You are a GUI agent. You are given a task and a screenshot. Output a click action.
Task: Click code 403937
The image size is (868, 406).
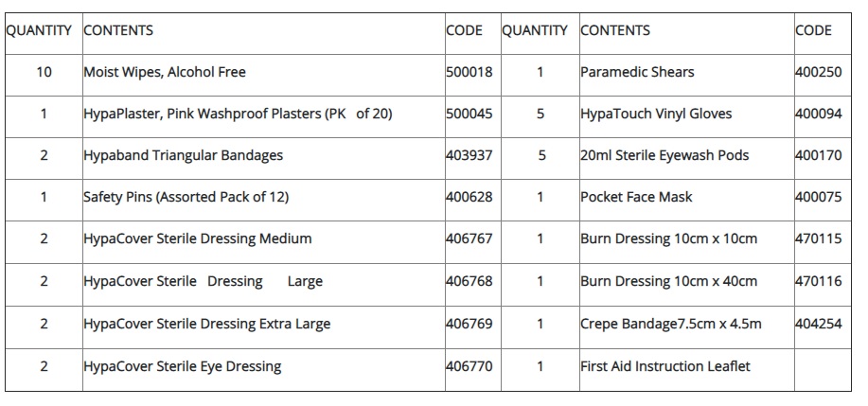(469, 155)
